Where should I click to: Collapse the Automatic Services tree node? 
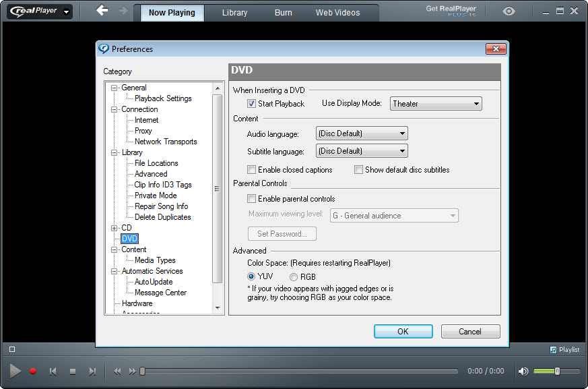pyautogui.click(x=114, y=272)
